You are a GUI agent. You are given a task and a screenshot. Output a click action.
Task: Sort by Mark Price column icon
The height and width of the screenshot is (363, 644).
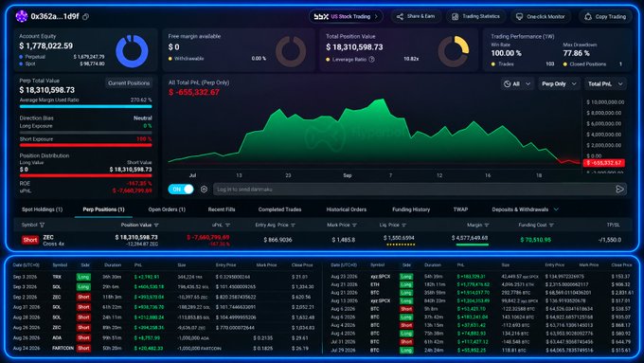point(354,226)
